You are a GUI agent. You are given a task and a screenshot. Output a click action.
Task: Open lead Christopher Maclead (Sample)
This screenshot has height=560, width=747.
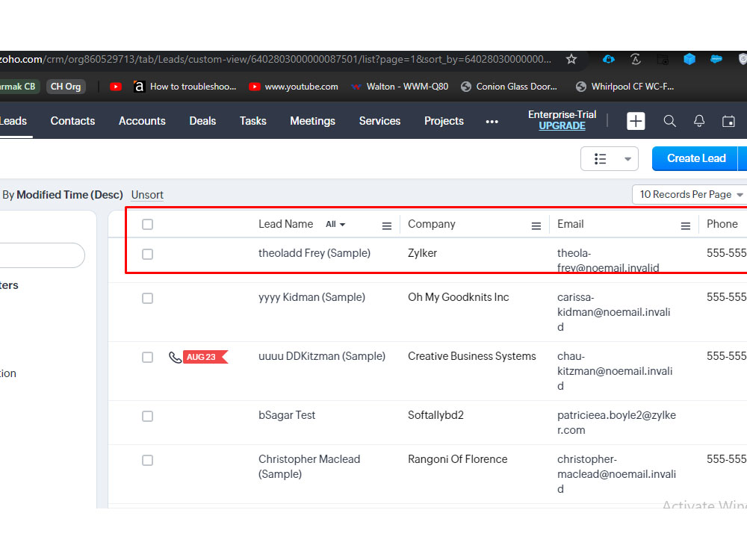pyautogui.click(x=309, y=467)
